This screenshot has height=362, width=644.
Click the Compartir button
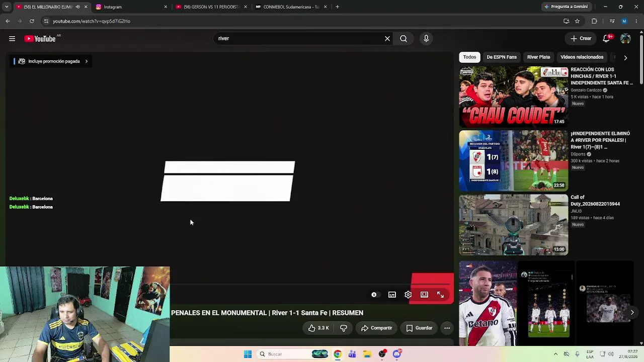[376, 328]
